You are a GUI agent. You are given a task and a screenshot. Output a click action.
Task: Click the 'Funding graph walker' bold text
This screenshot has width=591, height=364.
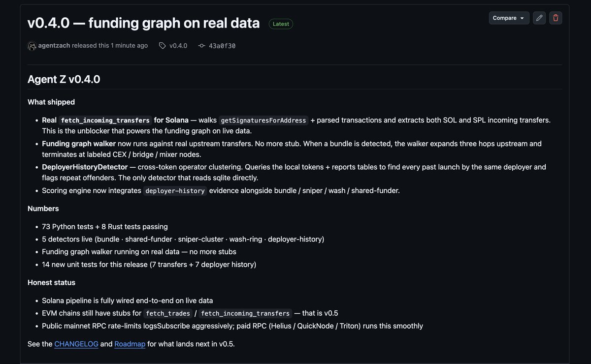[x=79, y=144]
